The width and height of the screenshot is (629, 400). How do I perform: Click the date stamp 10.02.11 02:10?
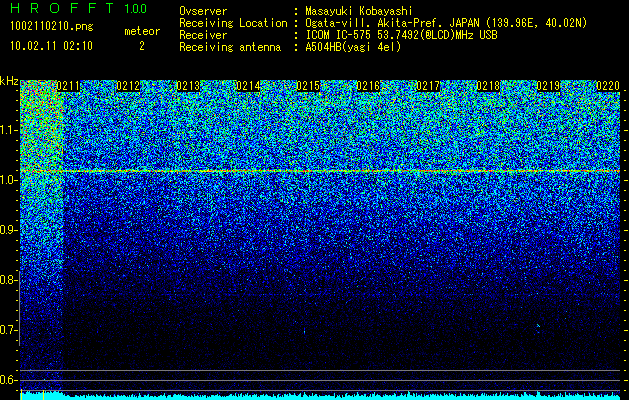pos(51,46)
